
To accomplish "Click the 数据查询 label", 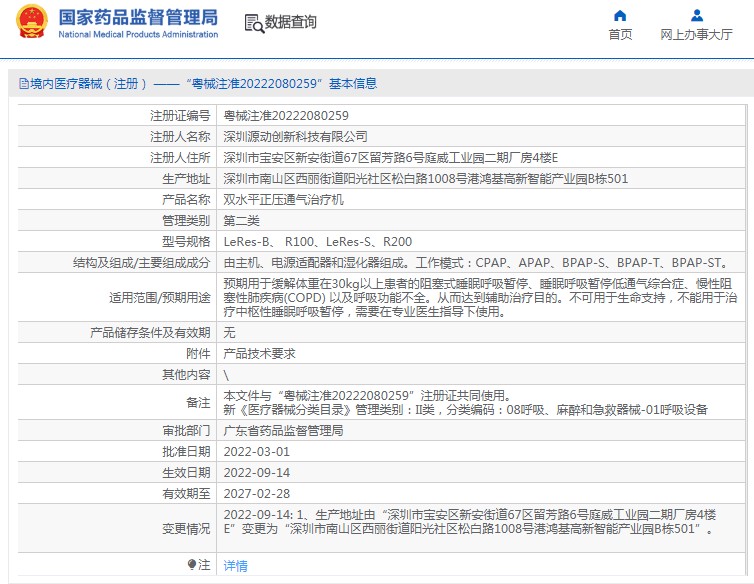I will [290, 22].
